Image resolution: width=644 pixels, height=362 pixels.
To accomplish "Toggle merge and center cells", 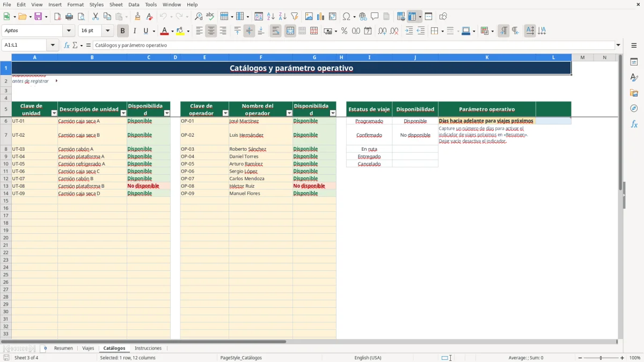I will [290, 31].
